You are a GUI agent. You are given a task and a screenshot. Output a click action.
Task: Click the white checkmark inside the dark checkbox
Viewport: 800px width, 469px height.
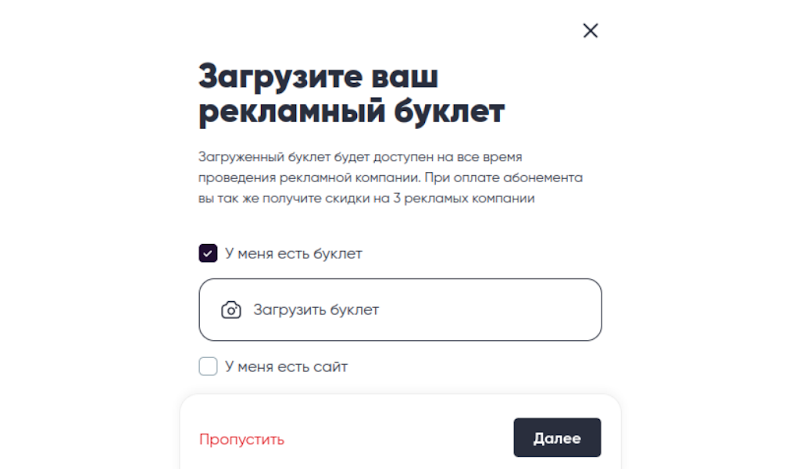tap(208, 253)
